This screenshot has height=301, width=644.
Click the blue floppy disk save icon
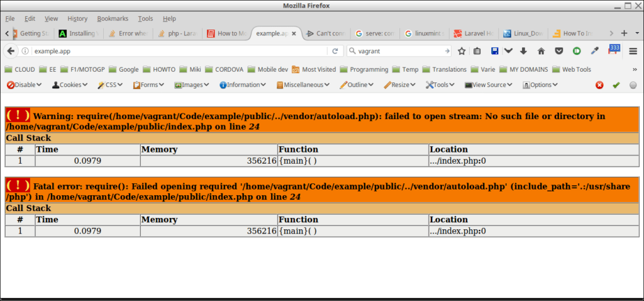point(495,51)
